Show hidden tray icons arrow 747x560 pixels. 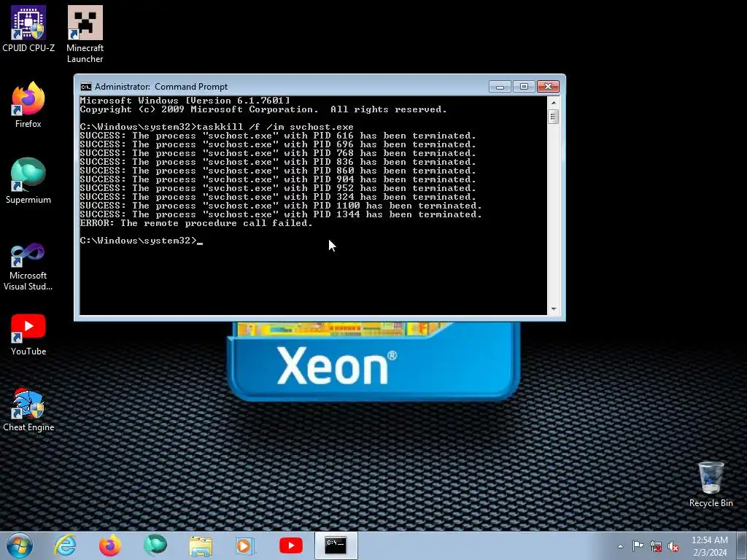[620, 546]
